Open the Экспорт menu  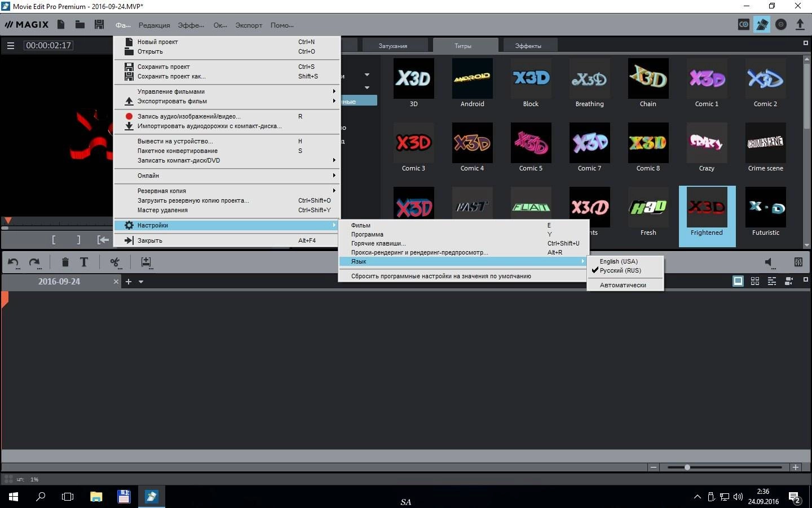pos(249,25)
